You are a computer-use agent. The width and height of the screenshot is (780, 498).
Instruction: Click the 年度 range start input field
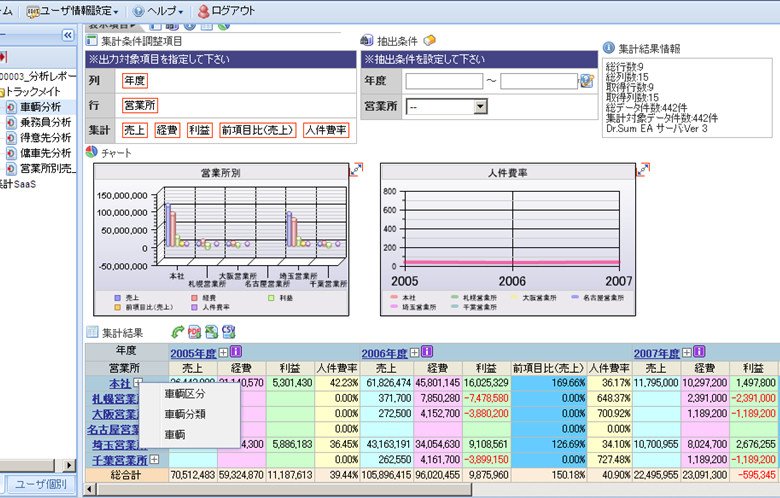pyautogui.click(x=444, y=81)
